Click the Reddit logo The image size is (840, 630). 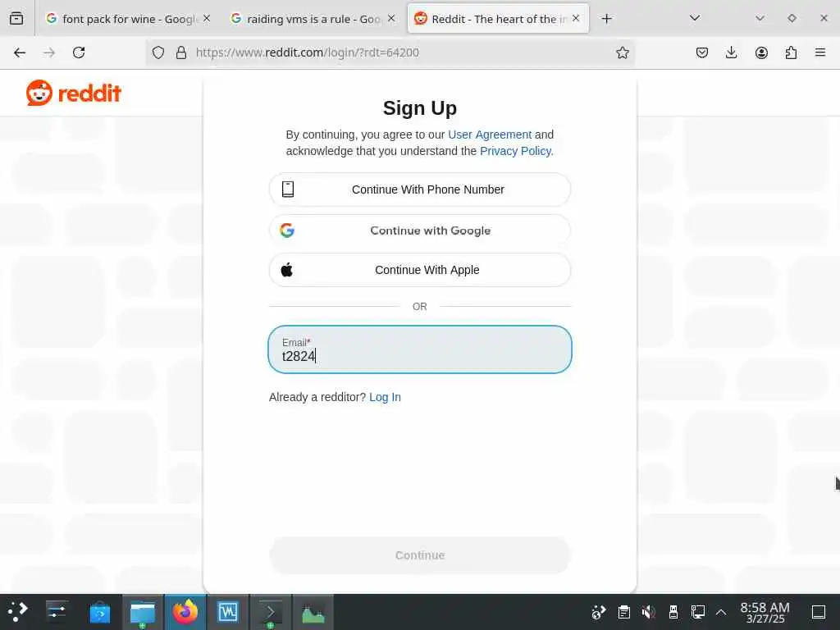[73, 94]
